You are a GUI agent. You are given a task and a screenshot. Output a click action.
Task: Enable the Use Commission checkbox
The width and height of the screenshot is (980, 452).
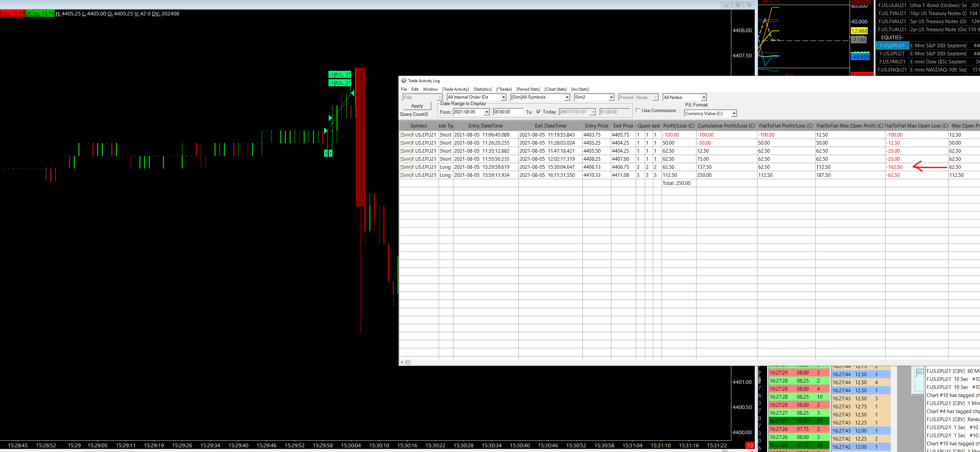[638, 110]
